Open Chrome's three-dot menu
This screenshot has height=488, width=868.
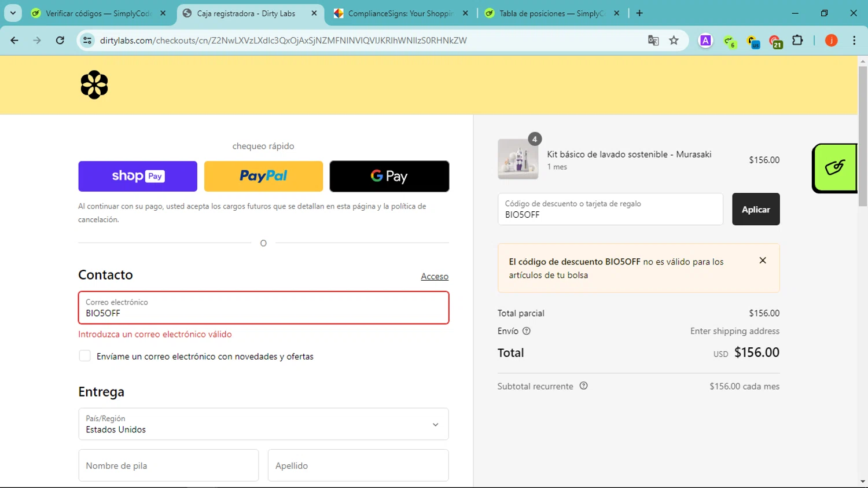point(854,41)
